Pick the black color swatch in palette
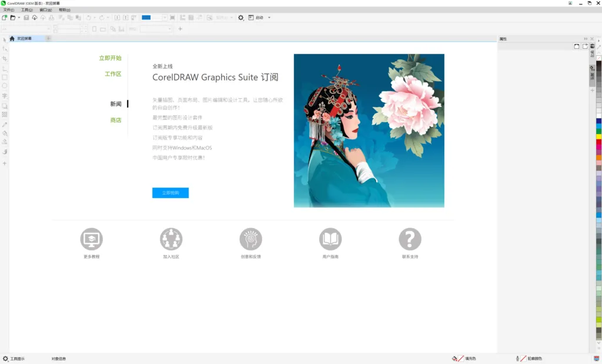602x364 pixels. 598,64
